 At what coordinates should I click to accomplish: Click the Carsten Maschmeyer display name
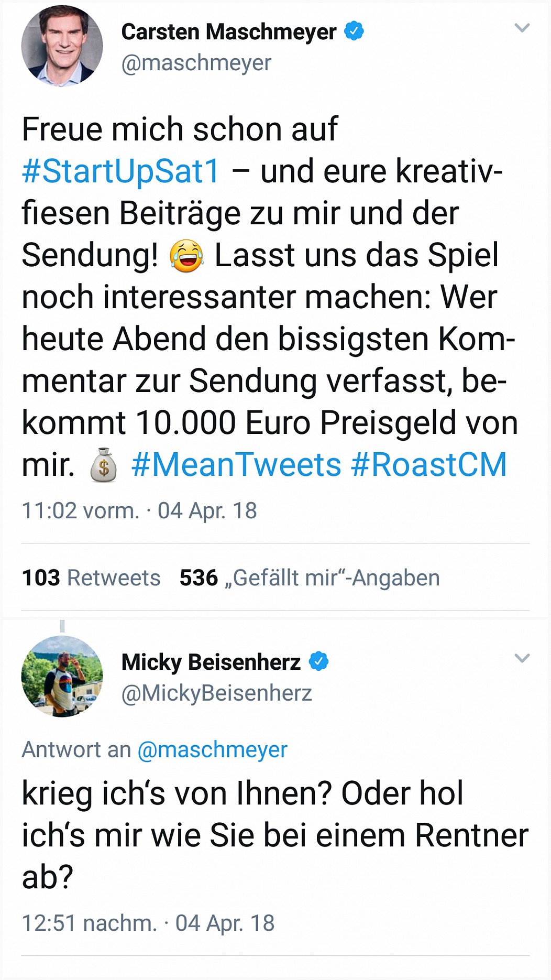click(228, 32)
